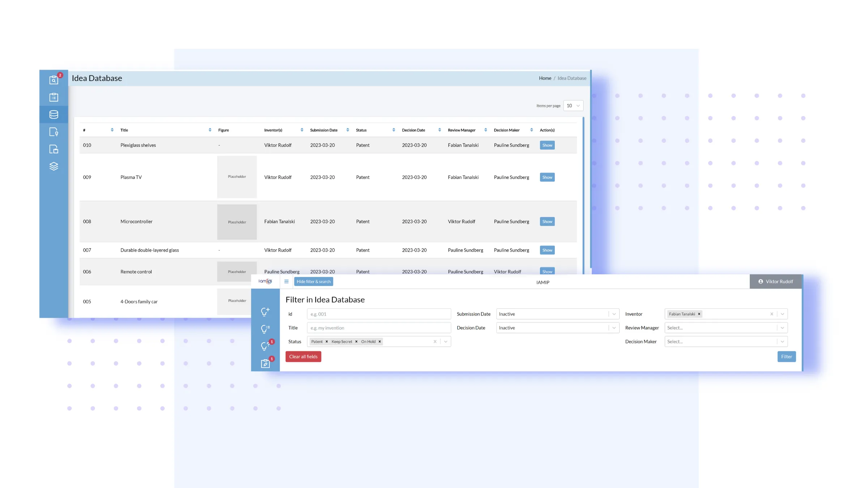This screenshot has height=488, width=868.
Task: Select the database sidebar icon
Action: [54, 115]
